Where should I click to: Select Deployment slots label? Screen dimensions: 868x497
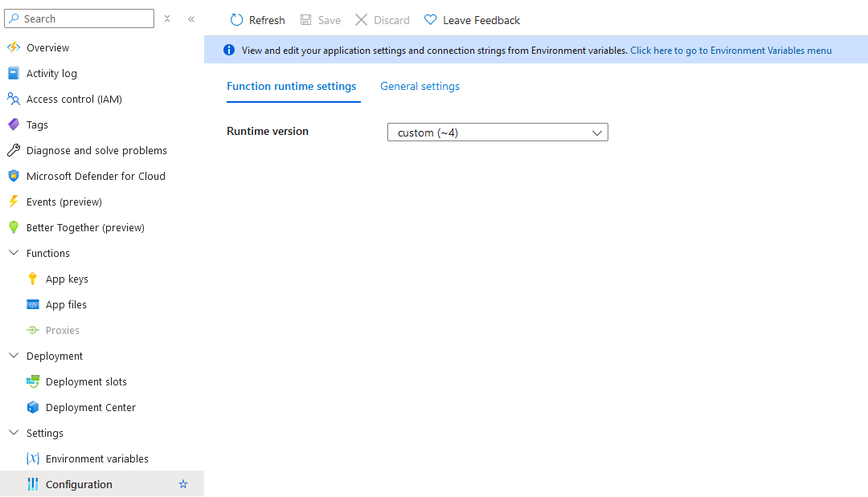86,382
